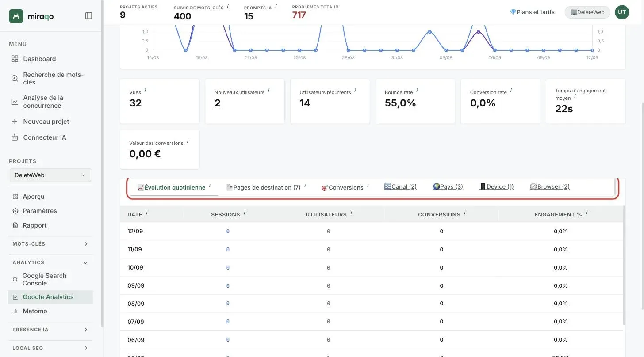The width and height of the screenshot is (644, 357).
Task: Open Plans et tarifs
Action: (x=532, y=12)
